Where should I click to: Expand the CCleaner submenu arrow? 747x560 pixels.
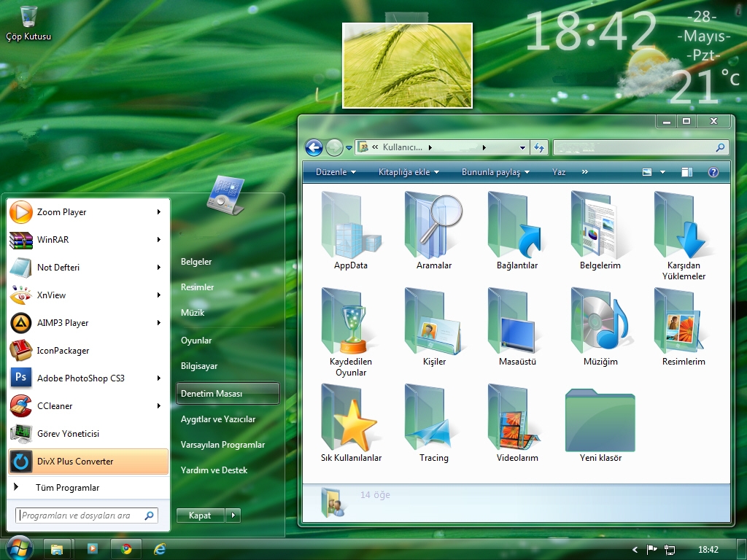click(158, 405)
